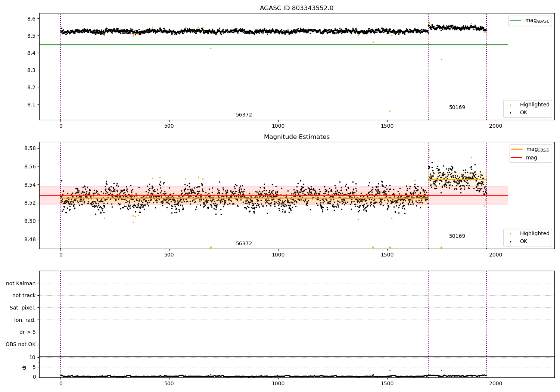Click the orange mag OBSID segment in the 50169 interval
Viewport: 560px width, 392px height.
(457, 180)
